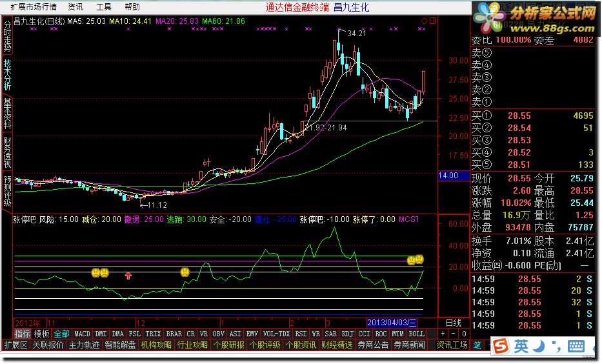Switch indicator to DMA
Viewport: 602px width, 364px height.
(118, 334)
